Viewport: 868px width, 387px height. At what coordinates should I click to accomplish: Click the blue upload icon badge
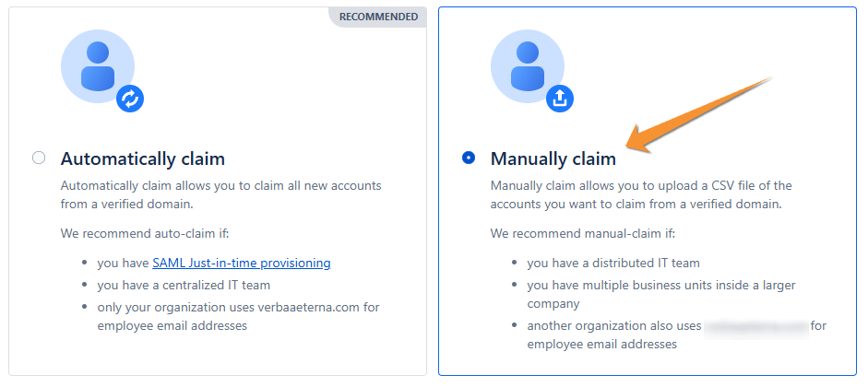[560, 99]
